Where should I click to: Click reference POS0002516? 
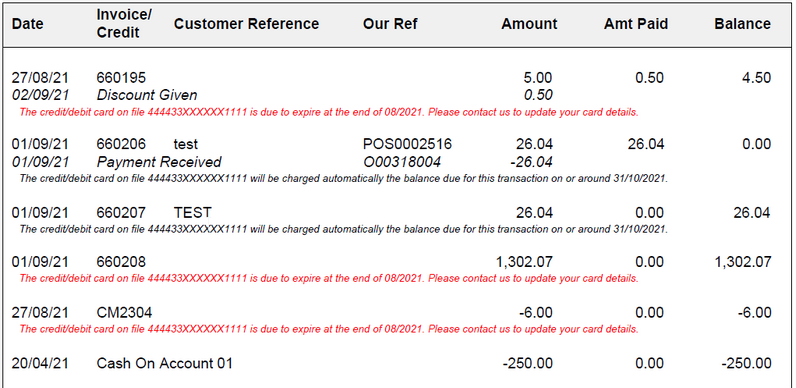(x=407, y=144)
